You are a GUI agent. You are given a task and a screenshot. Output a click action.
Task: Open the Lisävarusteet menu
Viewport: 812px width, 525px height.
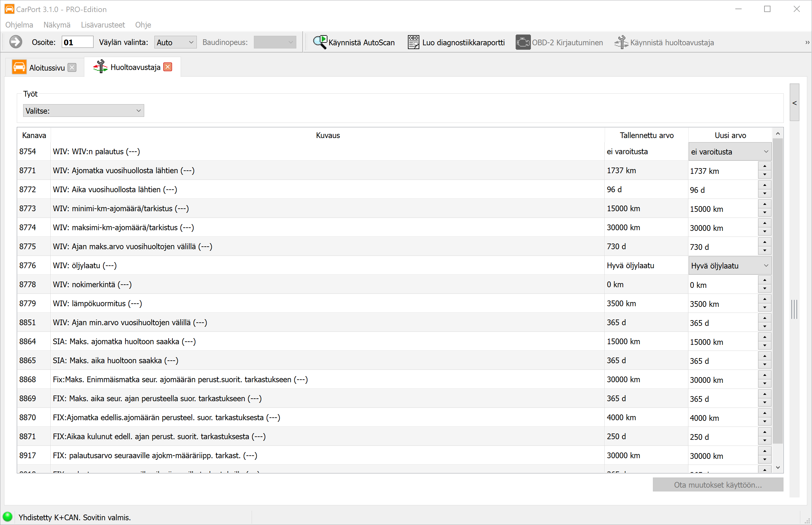click(103, 25)
